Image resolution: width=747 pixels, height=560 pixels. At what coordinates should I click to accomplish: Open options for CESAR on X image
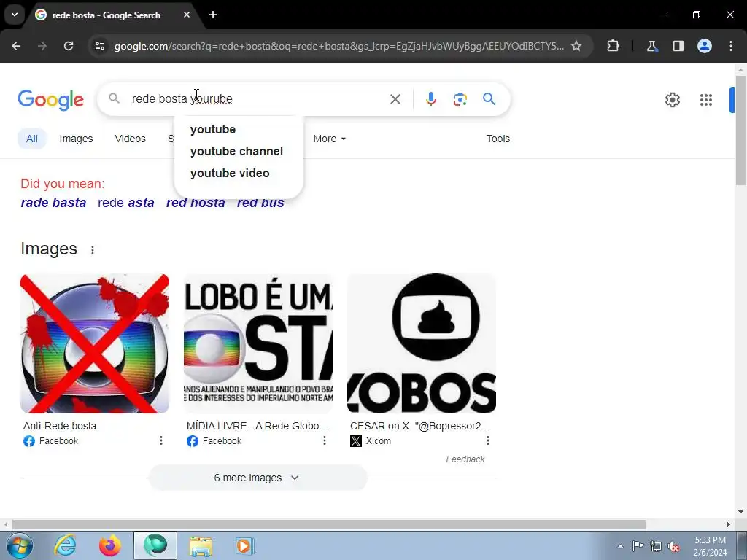(x=488, y=440)
